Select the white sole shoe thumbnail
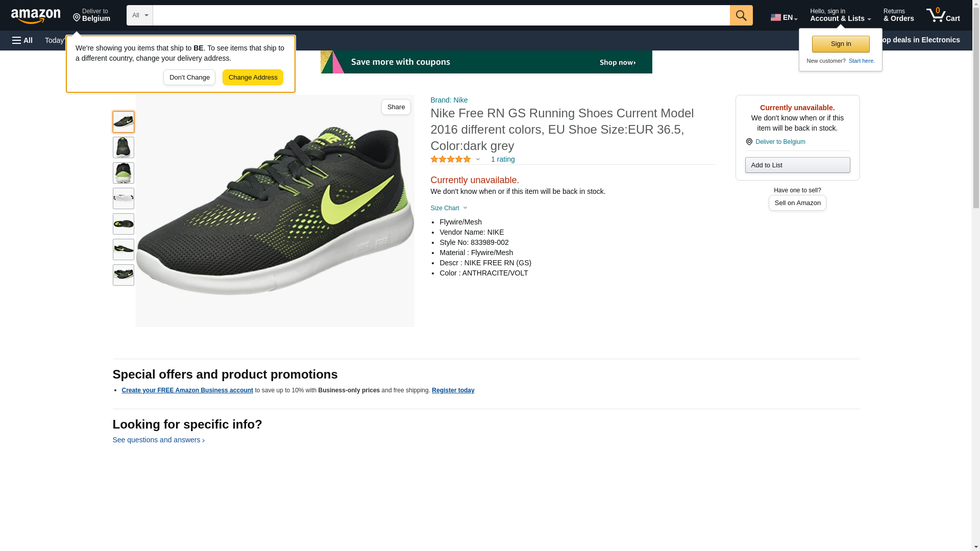The image size is (980, 551). click(x=123, y=198)
